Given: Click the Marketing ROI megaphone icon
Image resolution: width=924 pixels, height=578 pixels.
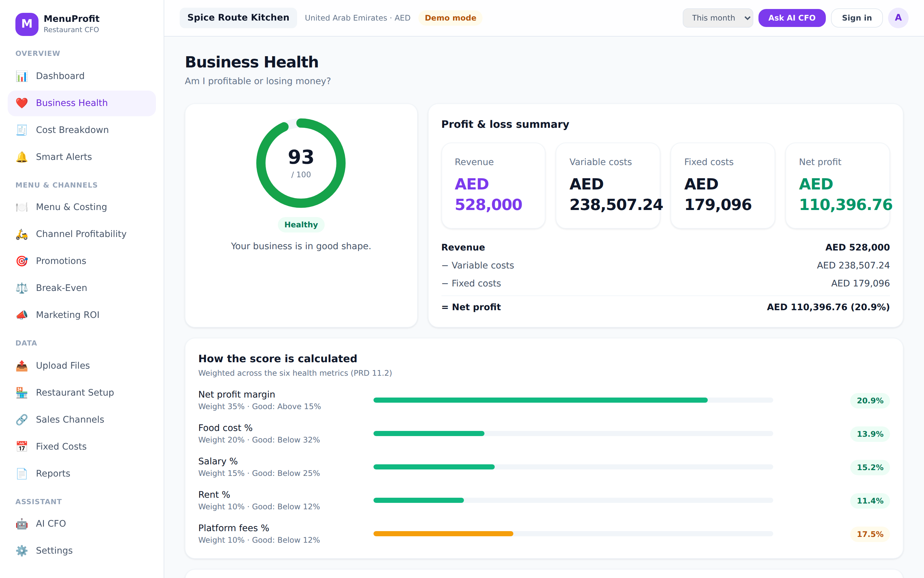Looking at the screenshot, I should [x=22, y=315].
